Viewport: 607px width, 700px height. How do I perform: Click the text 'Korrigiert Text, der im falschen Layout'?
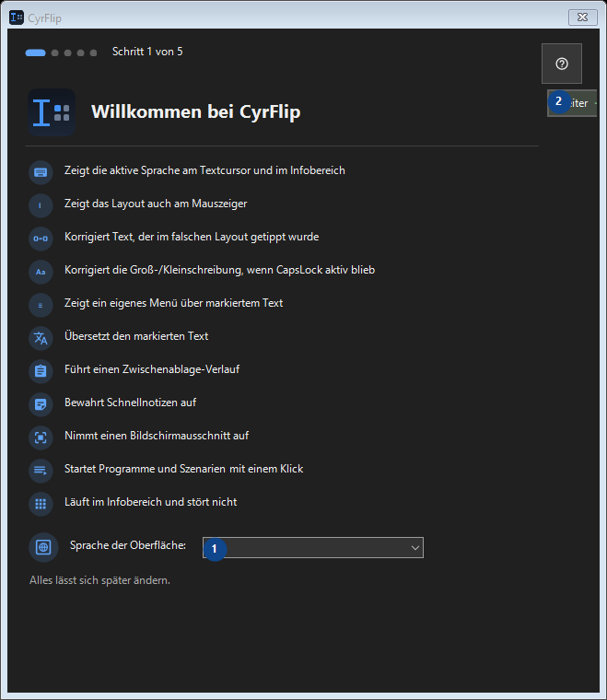click(x=192, y=237)
